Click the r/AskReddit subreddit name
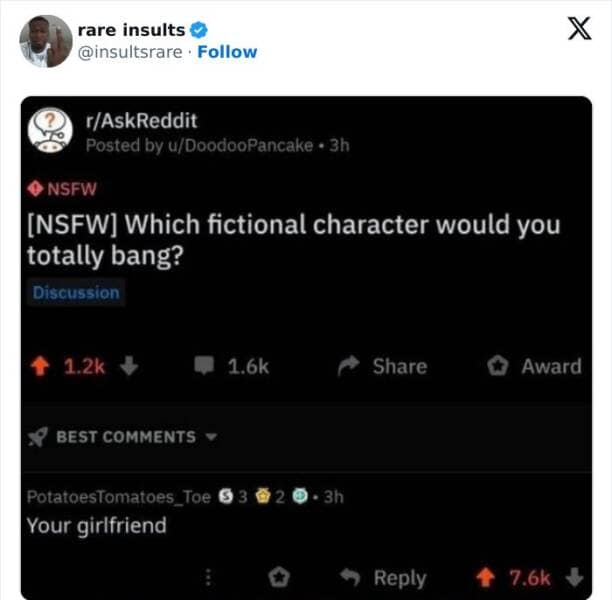612x600 pixels. click(142, 121)
